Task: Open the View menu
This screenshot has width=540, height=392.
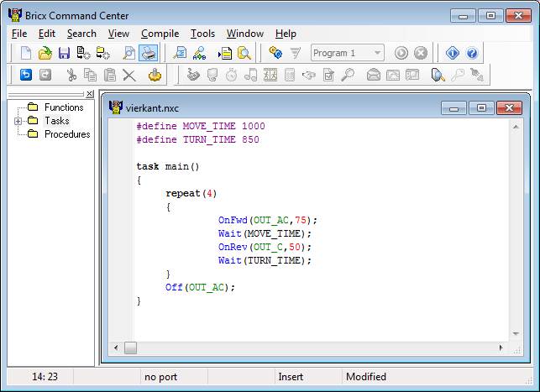Action: 118,34
